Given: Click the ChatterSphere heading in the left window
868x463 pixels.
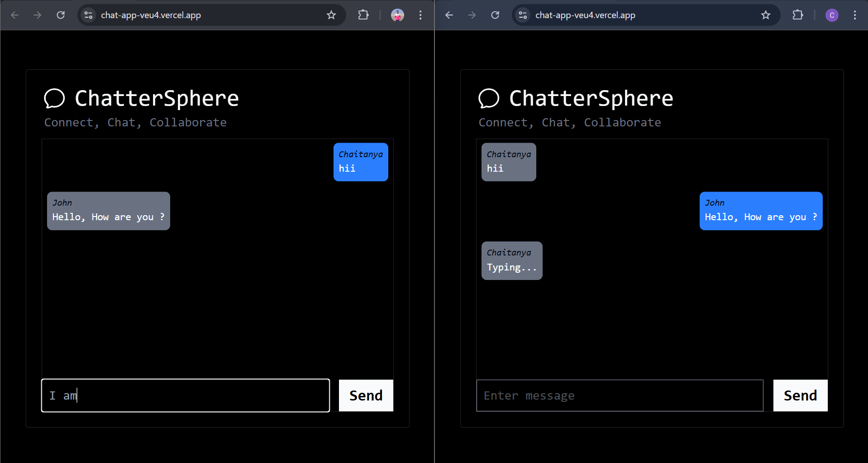Looking at the screenshot, I should click(x=157, y=98).
